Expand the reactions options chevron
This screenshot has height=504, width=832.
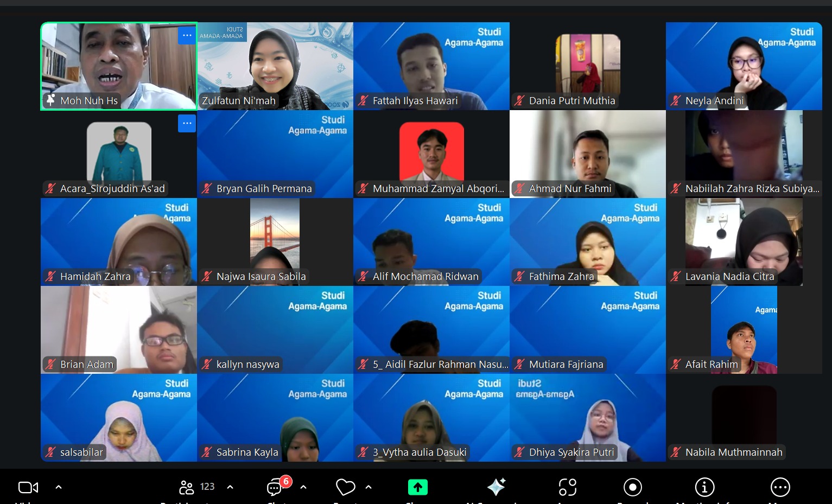pos(369,487)
